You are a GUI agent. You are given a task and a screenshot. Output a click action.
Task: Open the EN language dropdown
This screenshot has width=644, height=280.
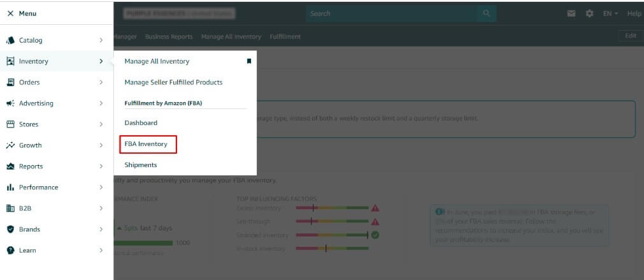(610, 13)
